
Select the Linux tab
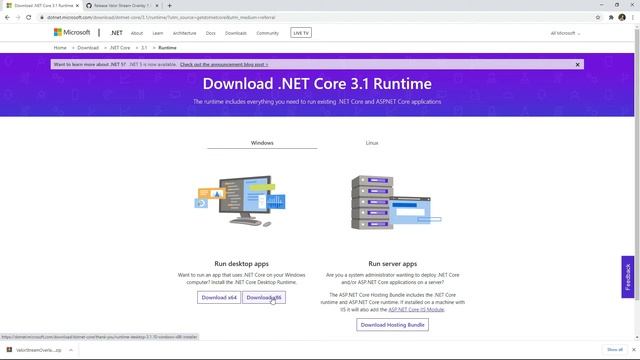tap(372, 143)
